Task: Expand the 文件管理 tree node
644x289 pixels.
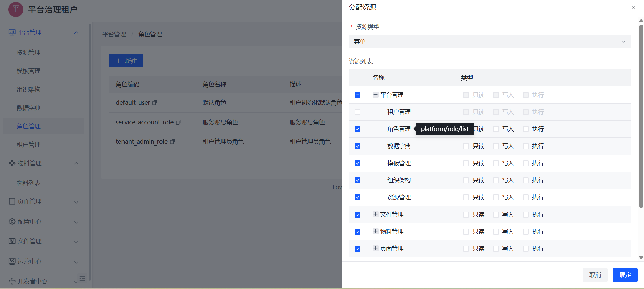Action: point(375,214)
